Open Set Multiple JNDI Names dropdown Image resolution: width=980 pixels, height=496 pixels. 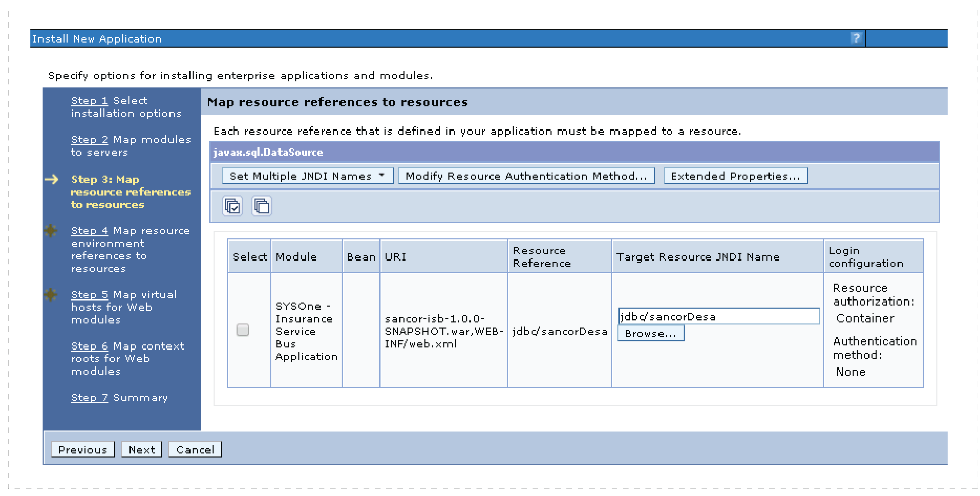click(308, 176)
